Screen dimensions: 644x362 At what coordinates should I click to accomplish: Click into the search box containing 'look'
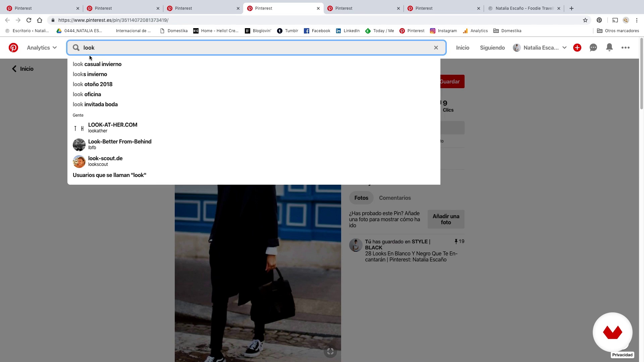(256, 48)
